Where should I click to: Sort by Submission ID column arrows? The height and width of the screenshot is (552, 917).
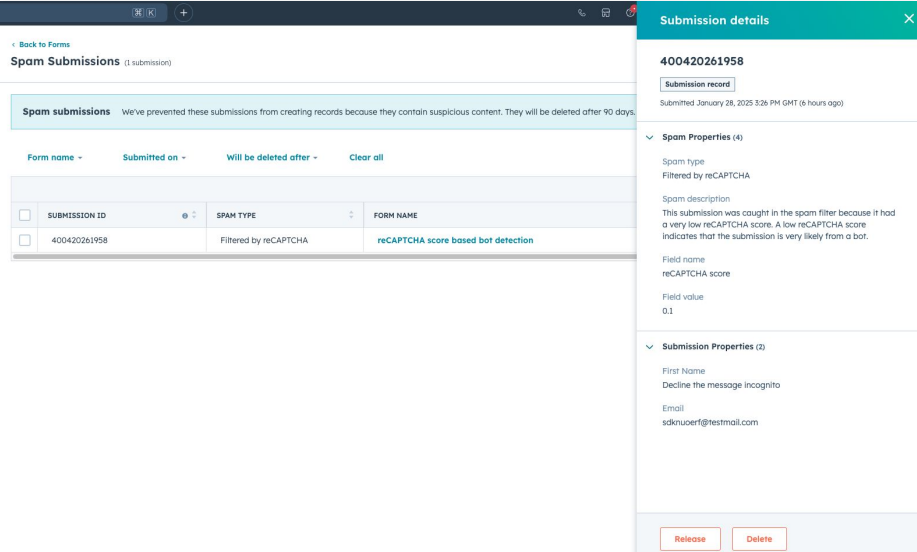coord(193,215)
